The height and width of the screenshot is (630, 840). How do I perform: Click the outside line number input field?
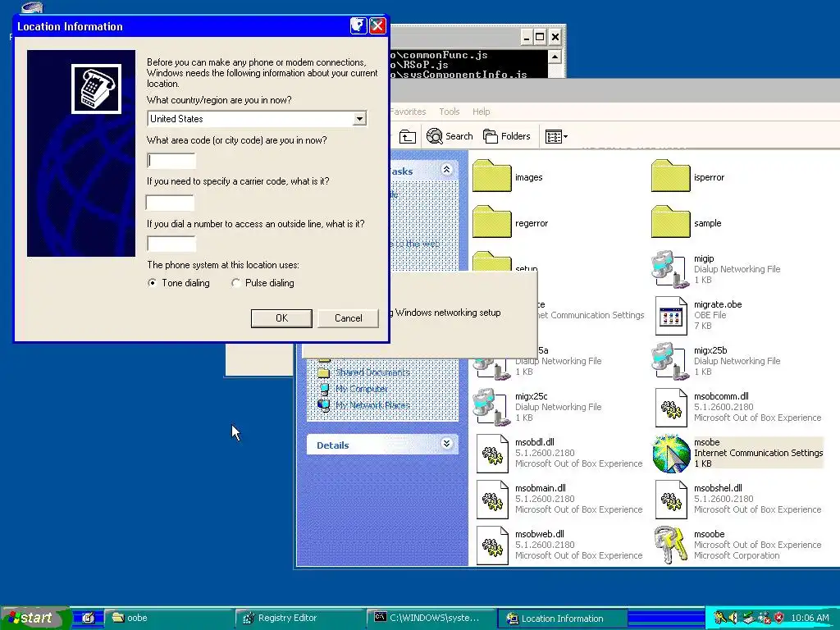tap(171, 244)
